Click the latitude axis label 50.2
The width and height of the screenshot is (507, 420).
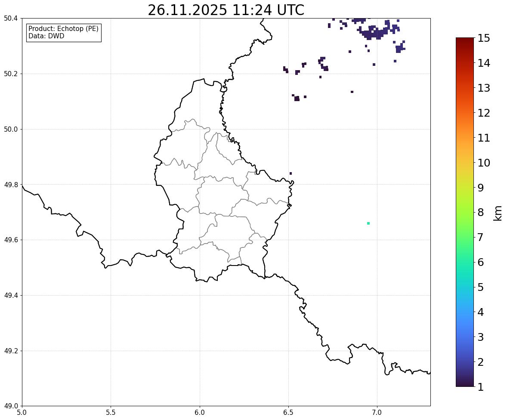(x=11, y=74)
